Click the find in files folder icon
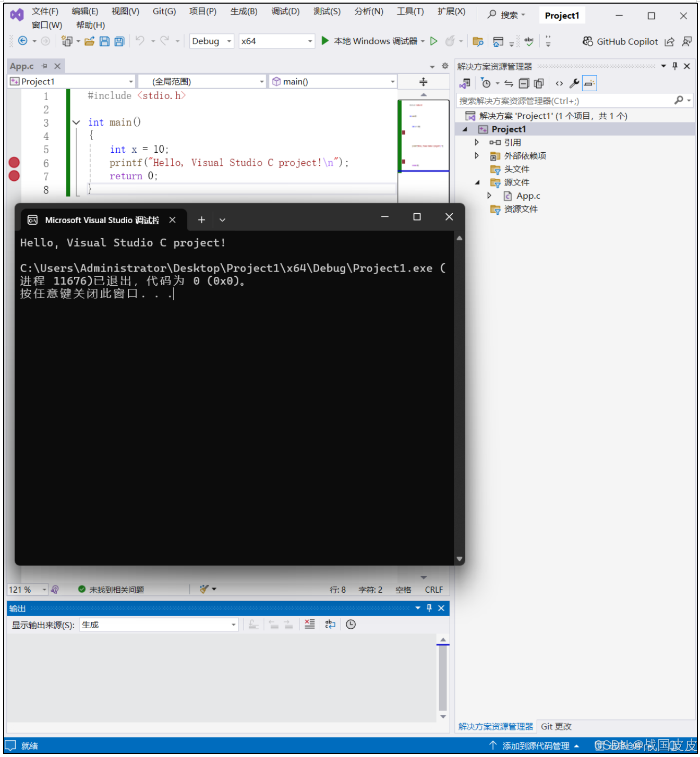The height and width of the screenshot is (757, 700). point(478,42)
